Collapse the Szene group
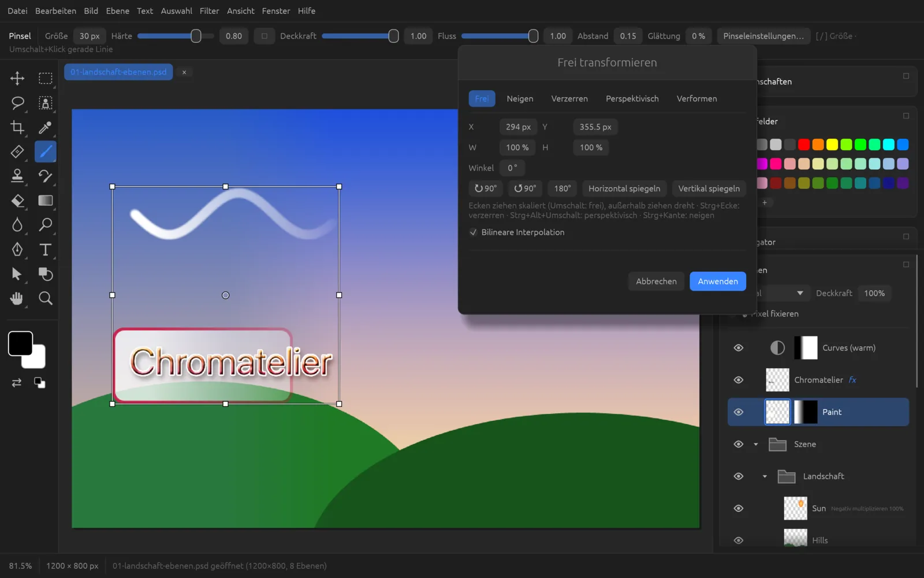The height and width of the screenshot is (578, 924). coord(756,444)
